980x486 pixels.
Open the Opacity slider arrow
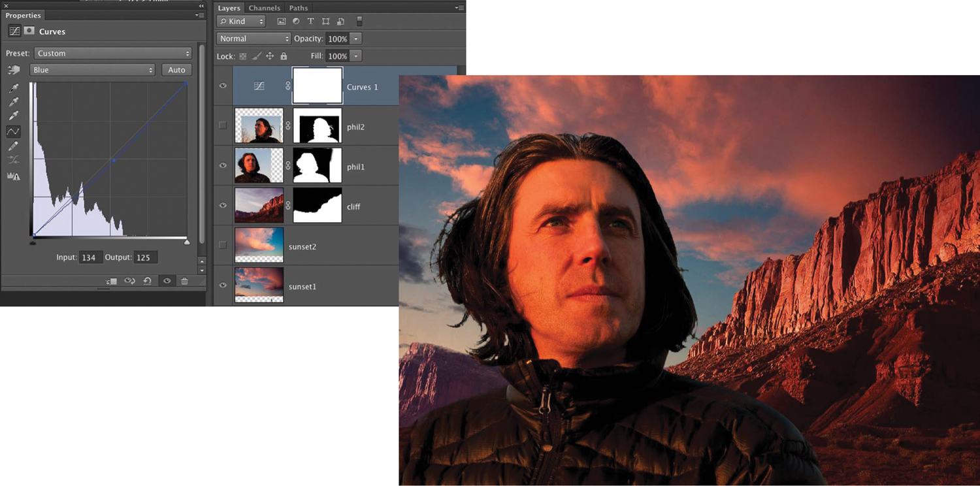(x=355, y=39)
